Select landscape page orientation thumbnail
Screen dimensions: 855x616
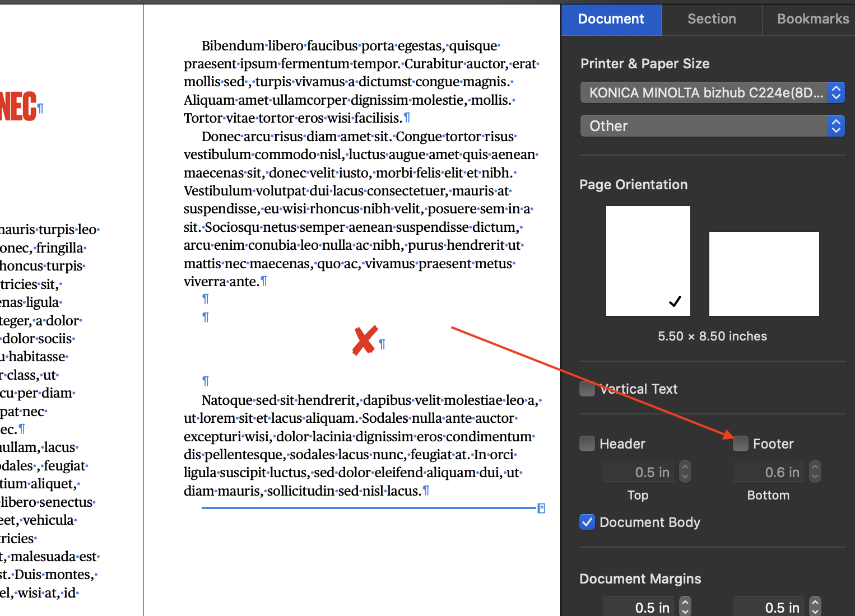point(764,274)
